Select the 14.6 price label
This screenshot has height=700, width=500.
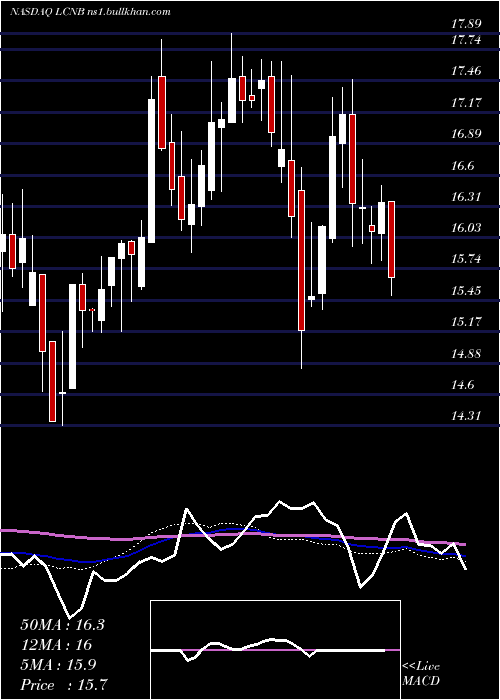(462, 385)
